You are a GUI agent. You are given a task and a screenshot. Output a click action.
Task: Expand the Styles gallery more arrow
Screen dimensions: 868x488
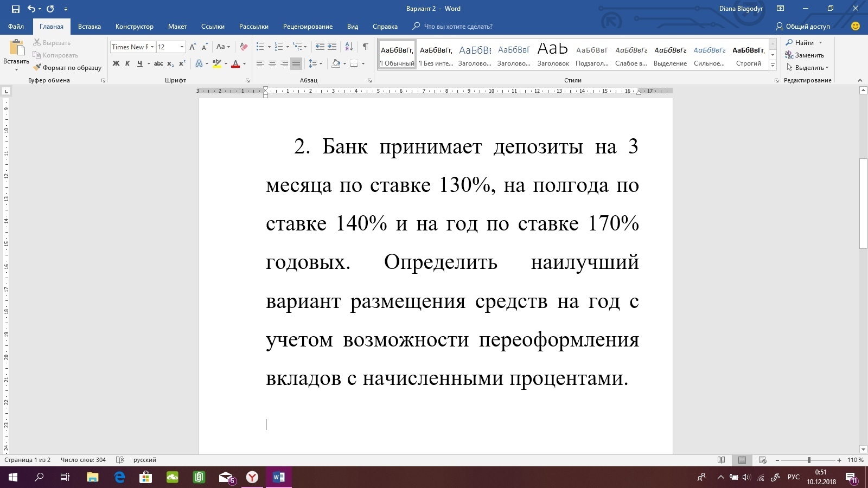[773, 66]
